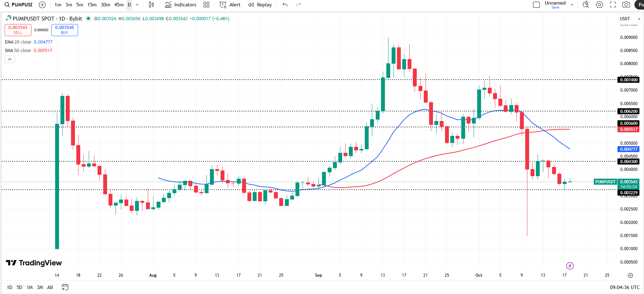Click the undo arrow
Viewport: 644px width, 294px height.
pos(285,5)
